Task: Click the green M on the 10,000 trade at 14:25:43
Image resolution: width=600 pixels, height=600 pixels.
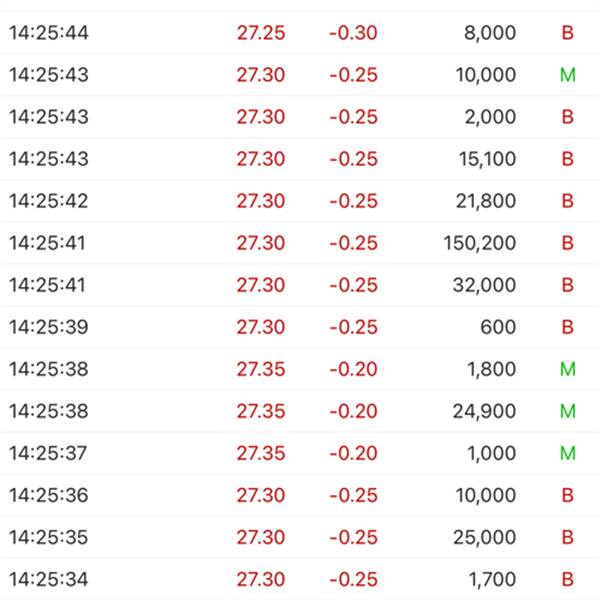Action: click(x=567, y=75)
